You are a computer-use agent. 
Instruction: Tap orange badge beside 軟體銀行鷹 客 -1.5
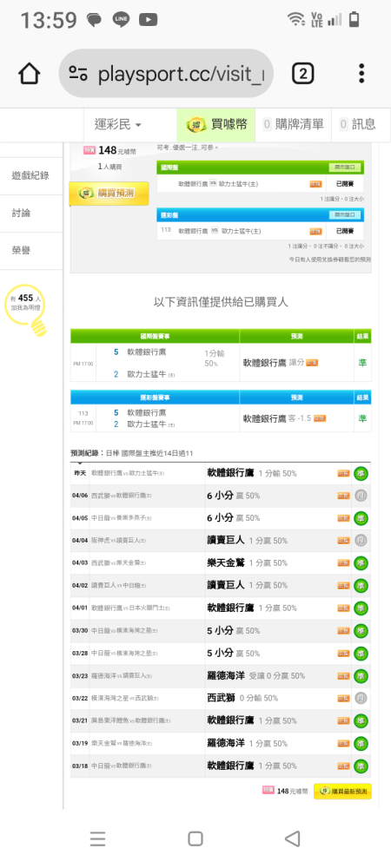[x=320, y=418]
